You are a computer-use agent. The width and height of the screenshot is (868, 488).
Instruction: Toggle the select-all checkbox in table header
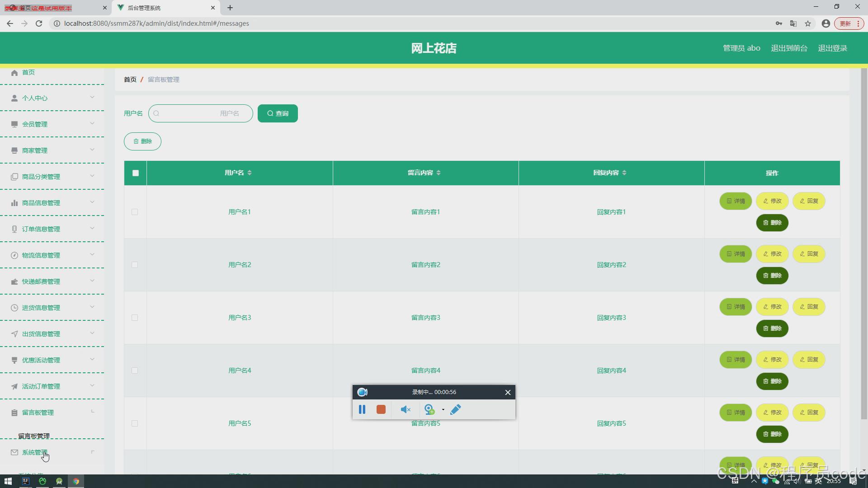(136, 173)
